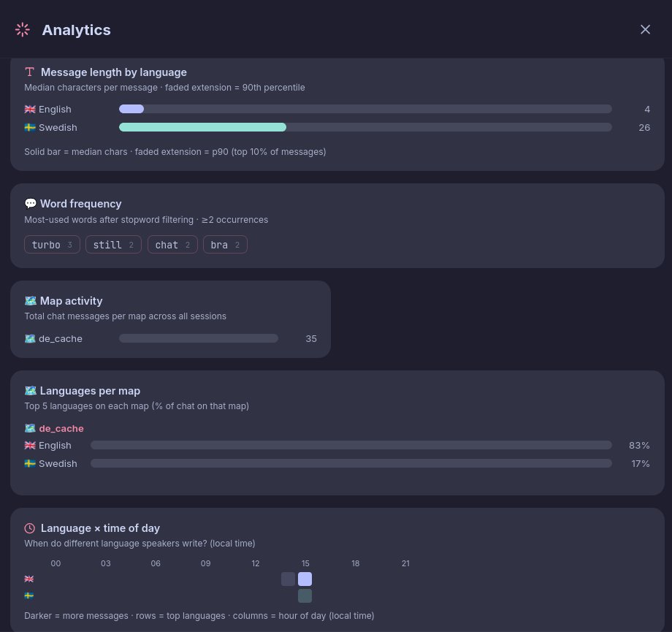This screenshot has width=672, height=632.
Task: Click Swedish flag in message length row
Action: [x=30, y=127]
